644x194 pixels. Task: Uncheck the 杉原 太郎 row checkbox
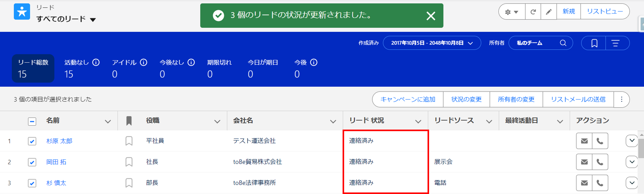pos(32,141)
